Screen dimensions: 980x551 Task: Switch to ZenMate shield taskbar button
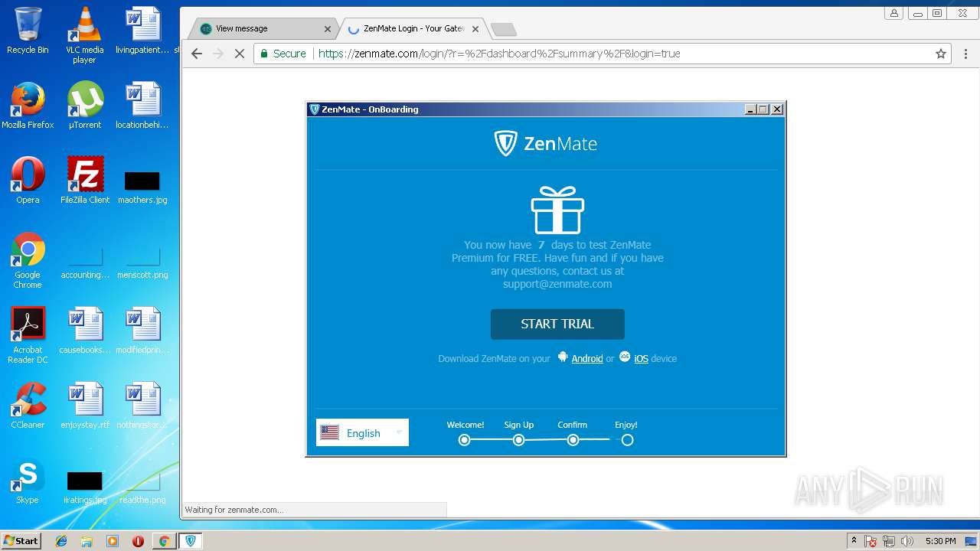191,541
